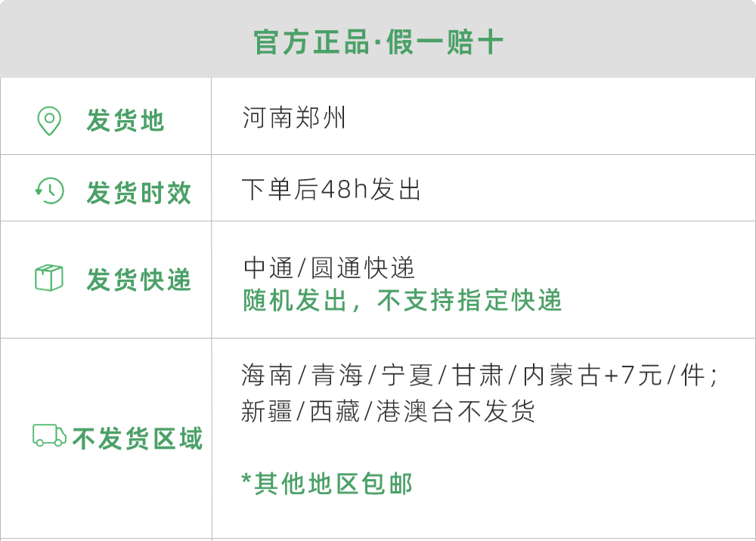Image resolution: width=756 pixels, height=541 pixels.
Task: Click the green 随机发出，不支持指定快递 notice
Action: click(x=402, y=301)
